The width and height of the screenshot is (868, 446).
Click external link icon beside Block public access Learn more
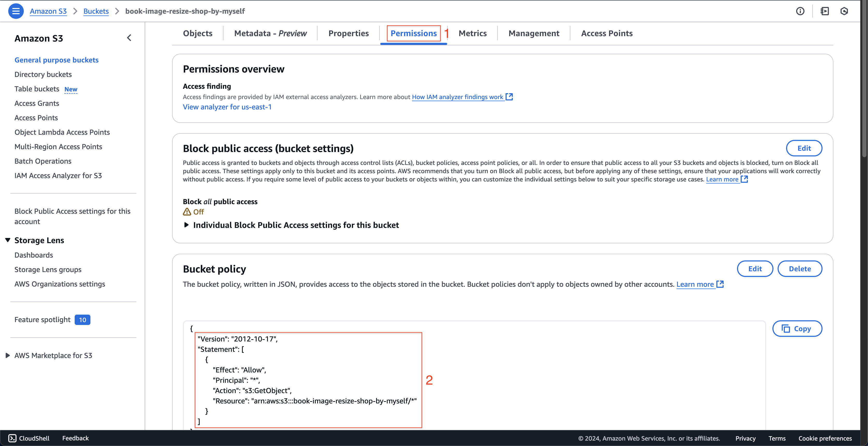[x=744, y=179]
